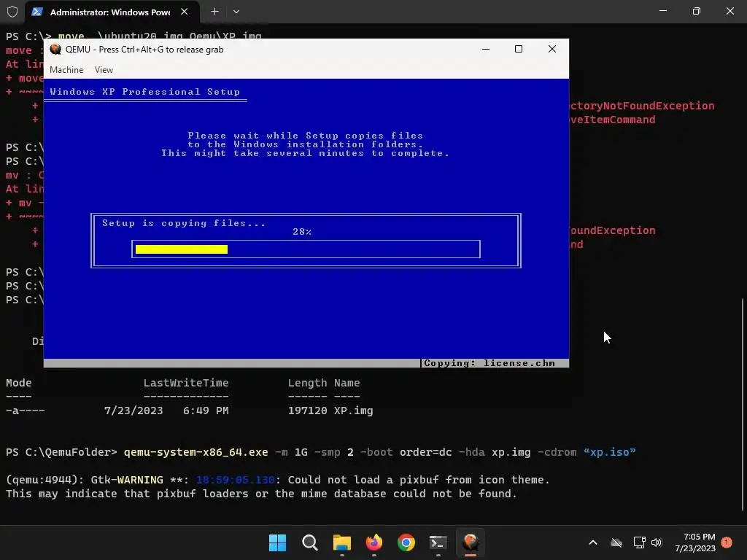Click the 28% progress label
Image resolution: width=747 pixels, height=560 pixels.
(302, 232)
